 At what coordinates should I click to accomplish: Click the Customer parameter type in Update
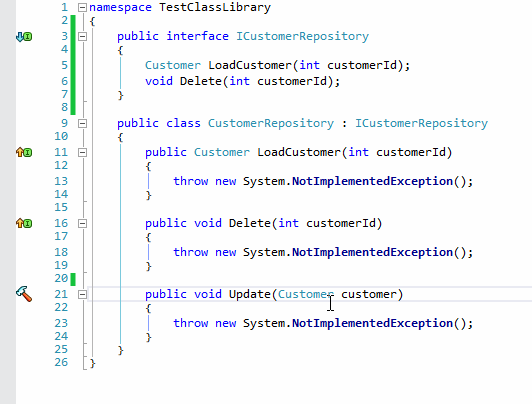coord(306,294)
